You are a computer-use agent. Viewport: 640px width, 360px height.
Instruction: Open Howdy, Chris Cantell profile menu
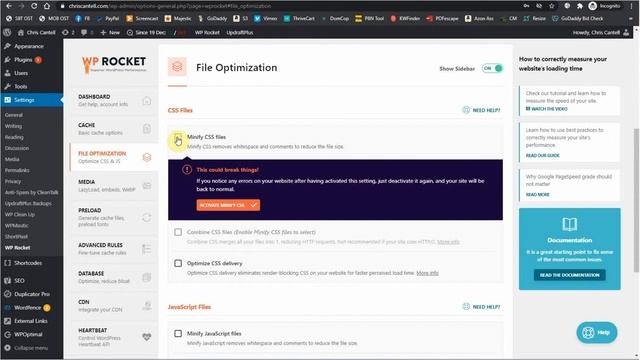[601, 32]
